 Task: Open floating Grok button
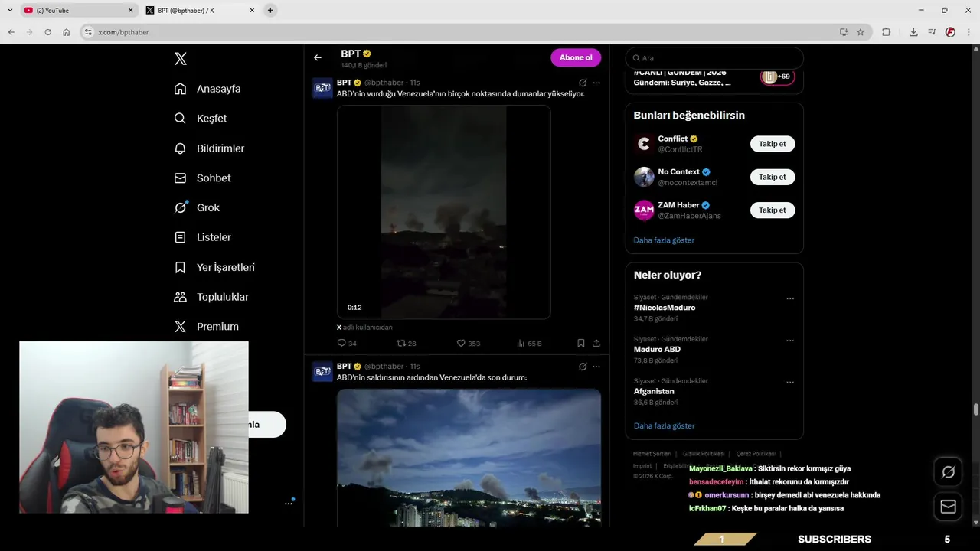pos(948,472)
